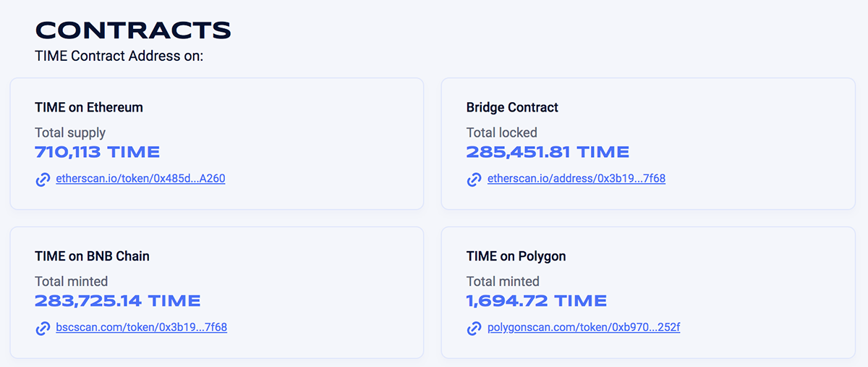Click the 'TIME Contract Address on:' subtitle
This screenshot has width=868, height=367.
tap(119, 56)
